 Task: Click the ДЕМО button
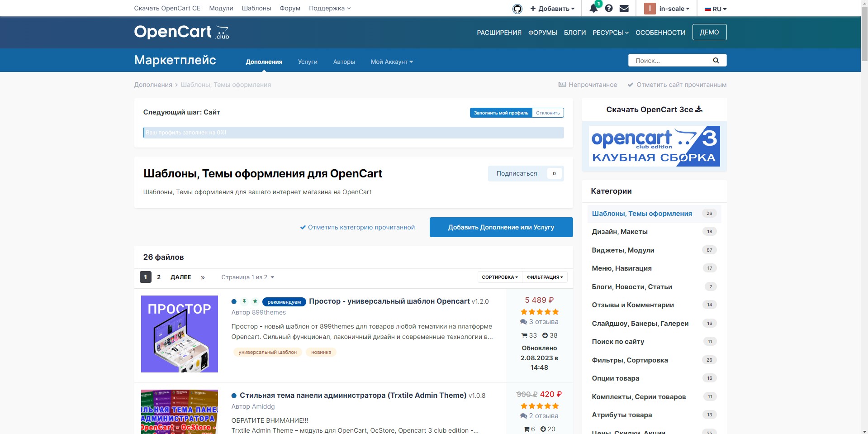709,32
